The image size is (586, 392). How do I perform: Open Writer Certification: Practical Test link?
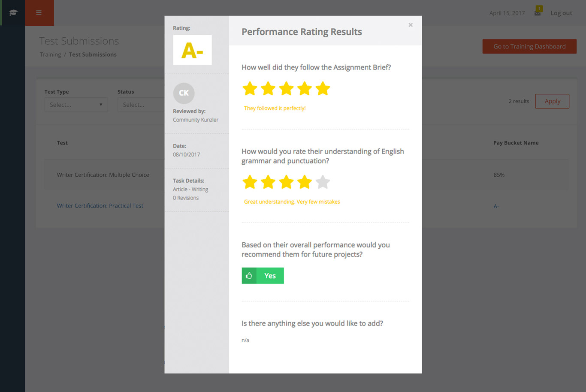100,206
